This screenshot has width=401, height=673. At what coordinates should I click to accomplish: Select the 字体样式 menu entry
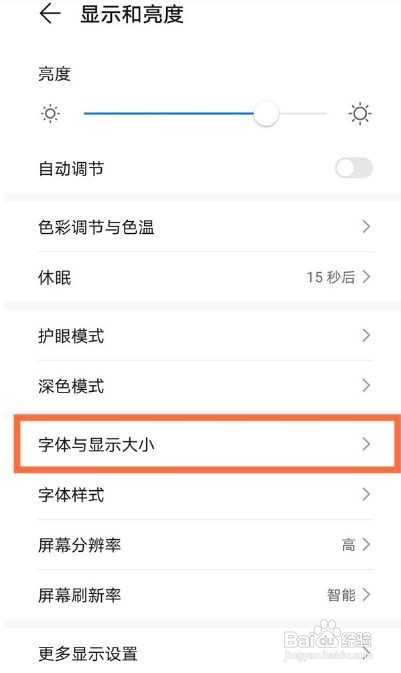pos(204,494)
